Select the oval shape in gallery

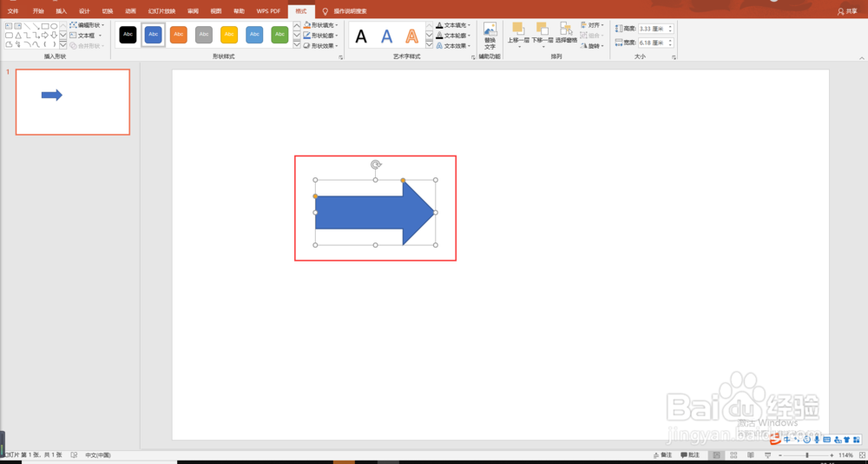(54, 26)
